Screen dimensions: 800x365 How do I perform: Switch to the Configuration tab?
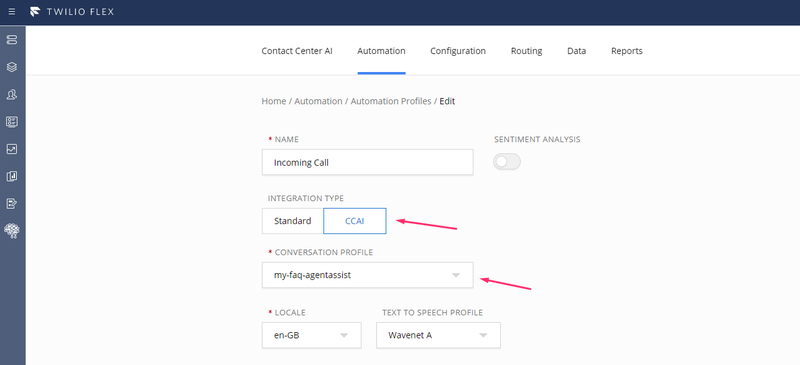coord(458,51)
